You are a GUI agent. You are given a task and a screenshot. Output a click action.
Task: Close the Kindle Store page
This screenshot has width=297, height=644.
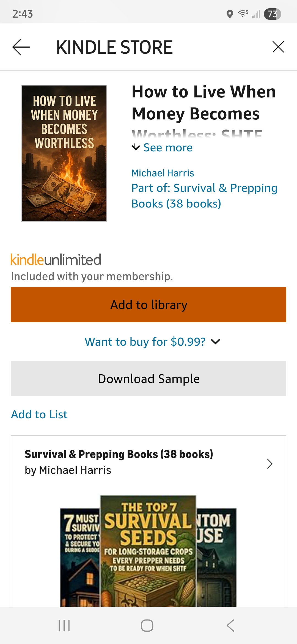(x=278, y=47)
